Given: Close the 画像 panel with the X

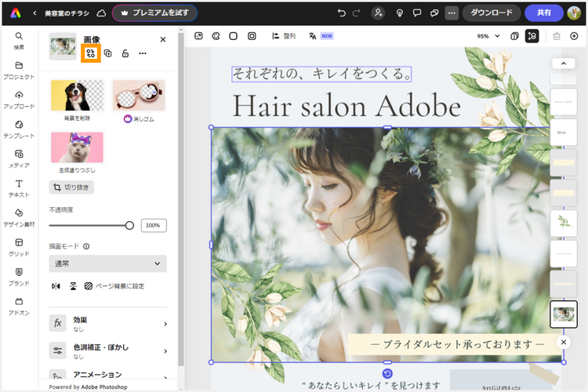Looking at the screenshot, I should click(163, 39).
